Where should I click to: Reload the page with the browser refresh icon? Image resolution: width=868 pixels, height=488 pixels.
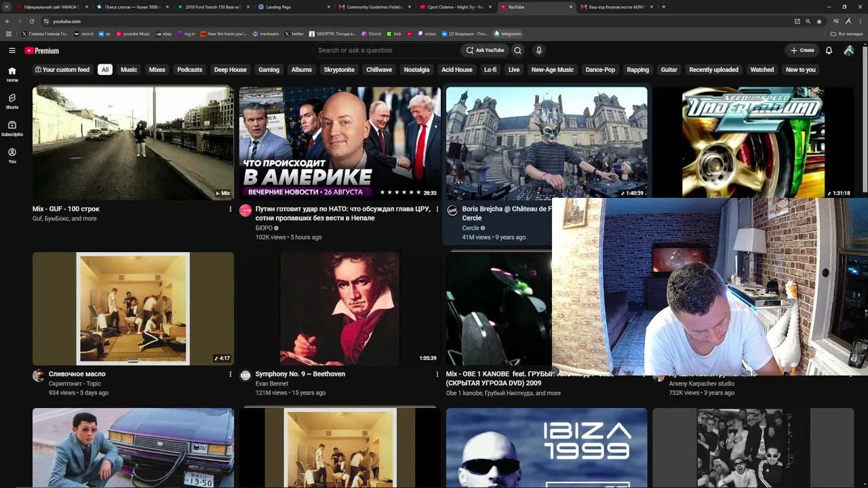coord(31,21)
